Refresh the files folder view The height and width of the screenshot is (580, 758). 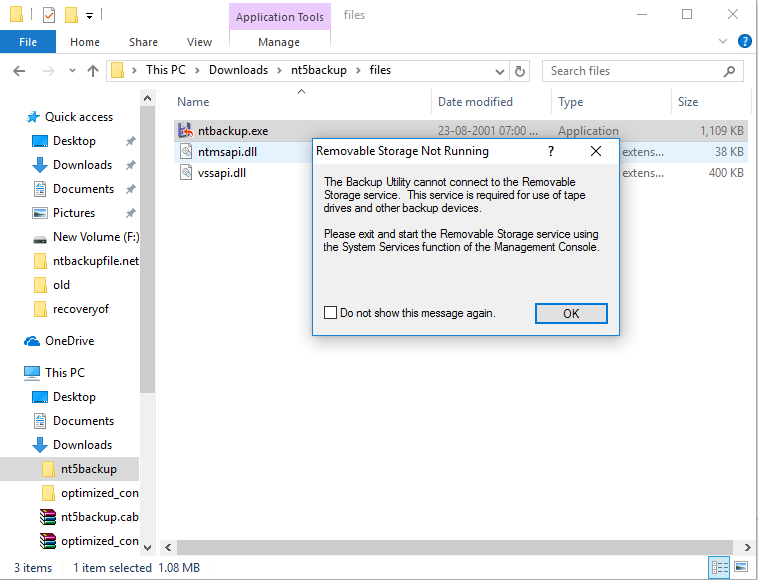(520, 72)
